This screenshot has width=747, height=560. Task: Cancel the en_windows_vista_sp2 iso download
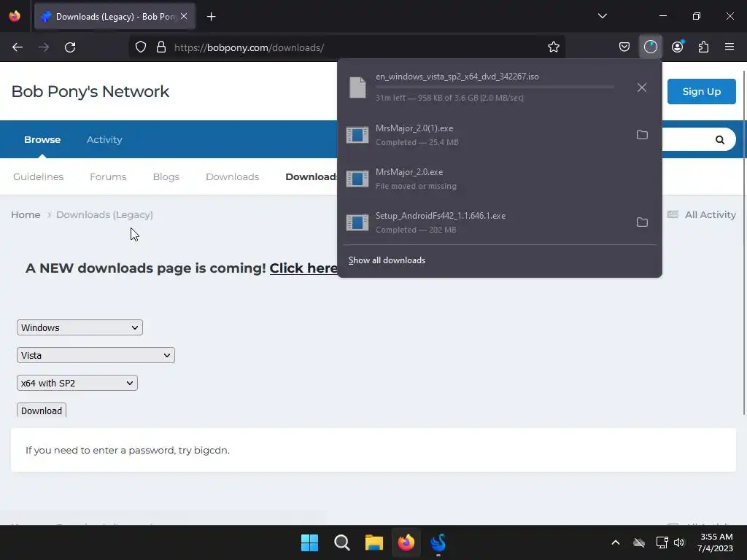[x=642, y=87]
